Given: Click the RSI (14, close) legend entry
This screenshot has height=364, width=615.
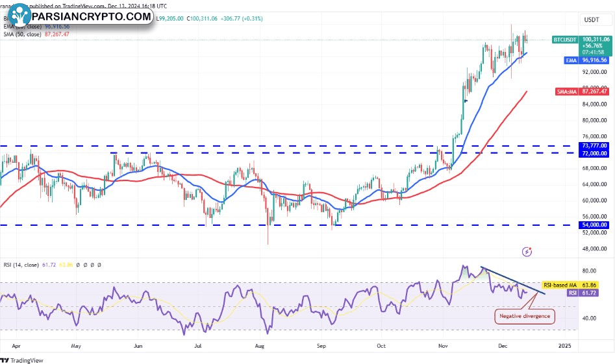Looking at the screenshot, I should (x=21, y=265).
